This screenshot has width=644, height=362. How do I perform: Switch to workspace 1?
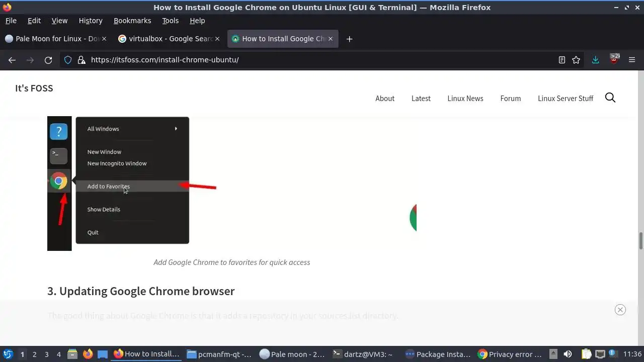point(22,354)
